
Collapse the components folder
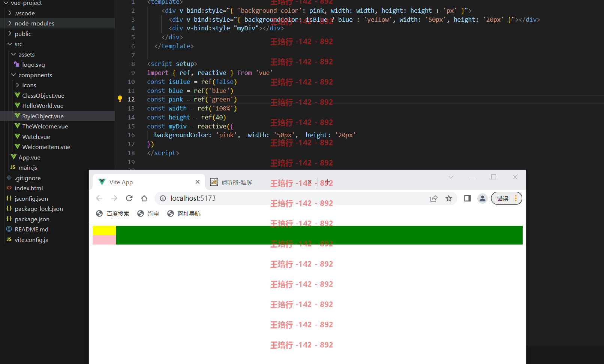pos(13,75)
